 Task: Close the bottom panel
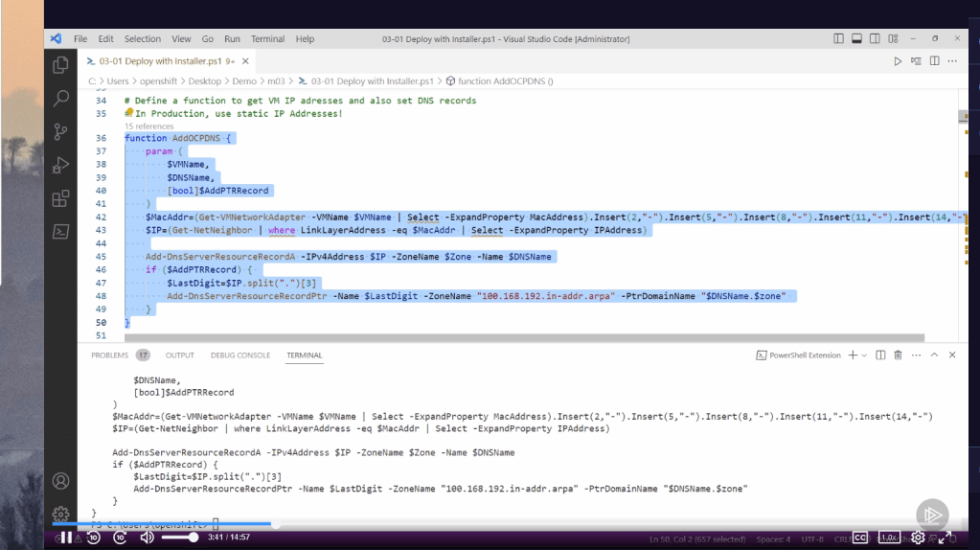pos(952,355)
